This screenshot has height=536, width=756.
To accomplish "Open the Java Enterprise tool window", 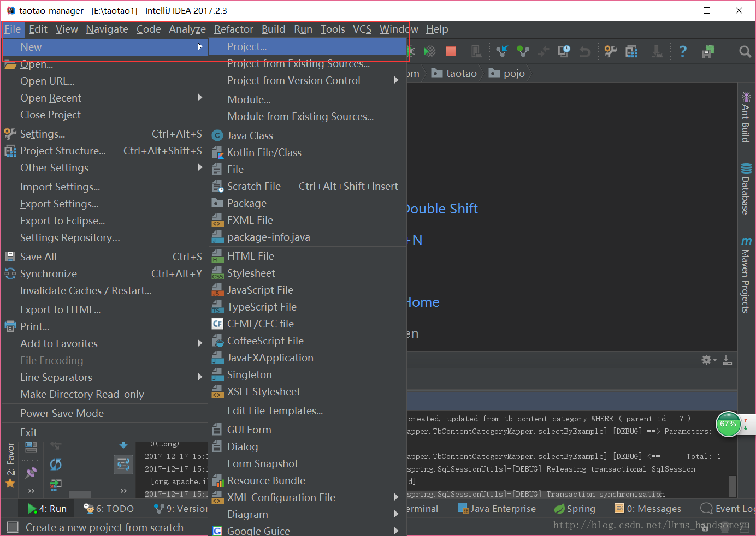I will [497, 509].
